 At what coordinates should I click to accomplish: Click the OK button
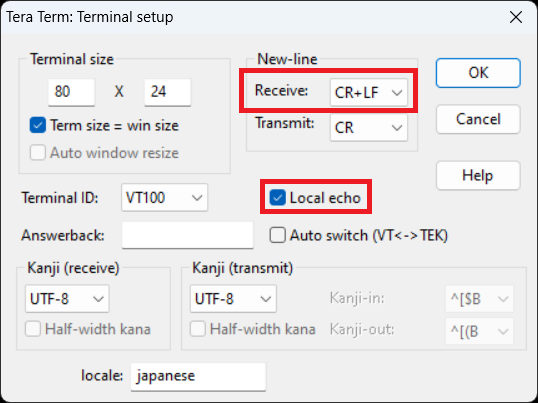tap(478, 73)
